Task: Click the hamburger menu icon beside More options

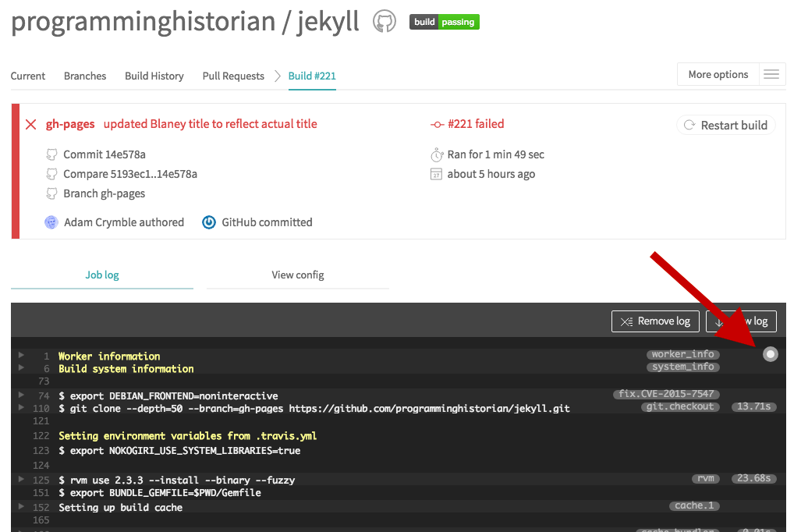Action: [x=771, y=74]
